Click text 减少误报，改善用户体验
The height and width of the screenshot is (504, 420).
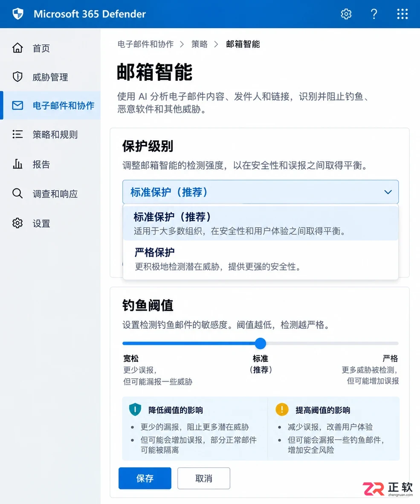point(330,427)
